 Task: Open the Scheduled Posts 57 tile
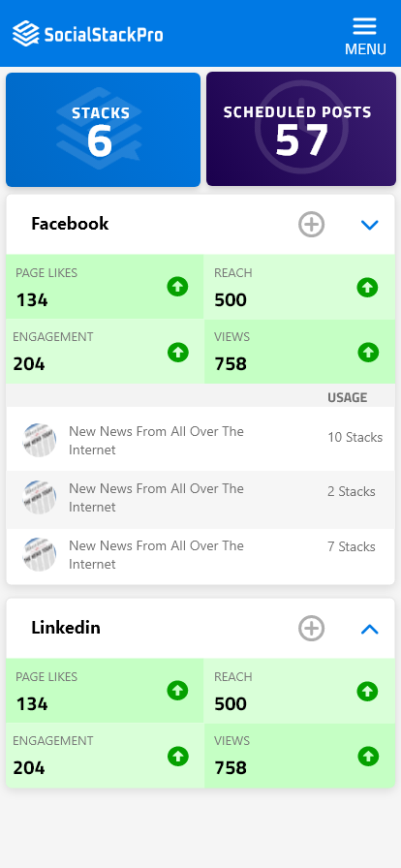301,130
